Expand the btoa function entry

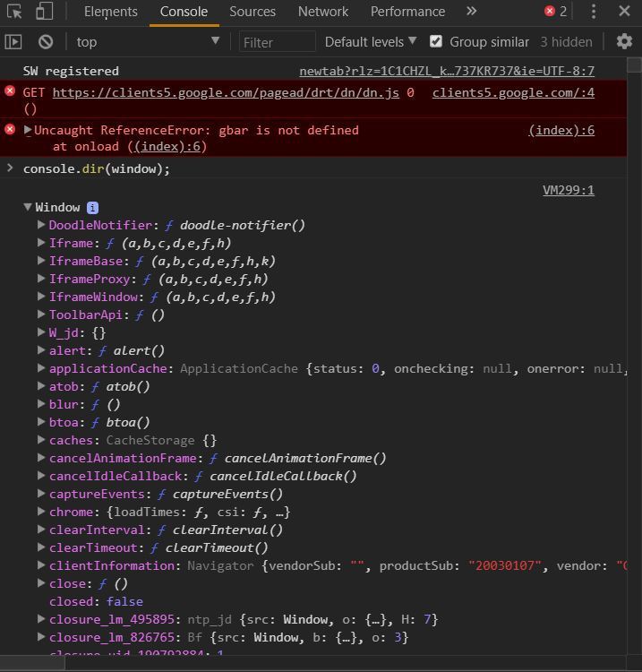point(41,422)
